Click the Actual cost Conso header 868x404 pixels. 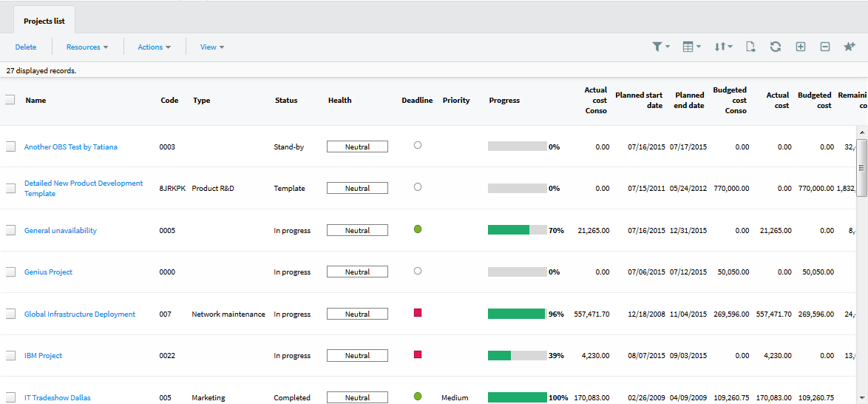pos(596,101)
